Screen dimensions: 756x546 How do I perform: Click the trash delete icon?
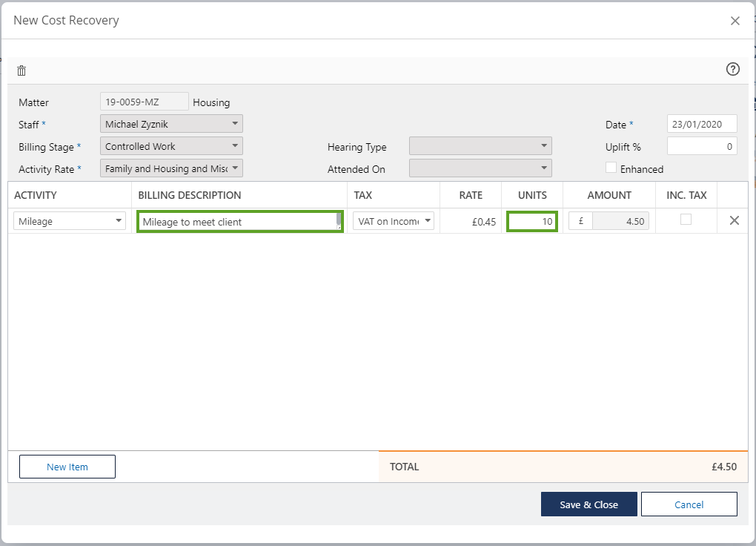(21, 70)
